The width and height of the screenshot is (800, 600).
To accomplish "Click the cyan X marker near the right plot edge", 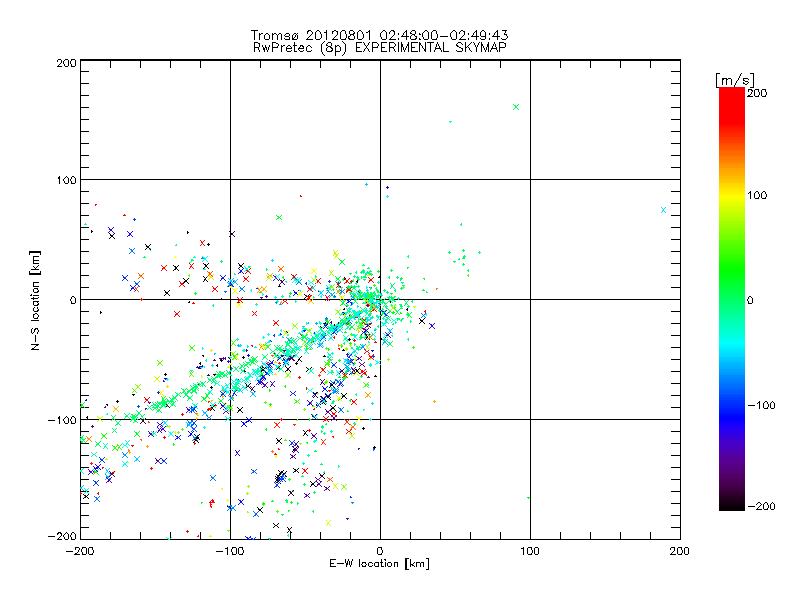I will [x=663, y=210].
